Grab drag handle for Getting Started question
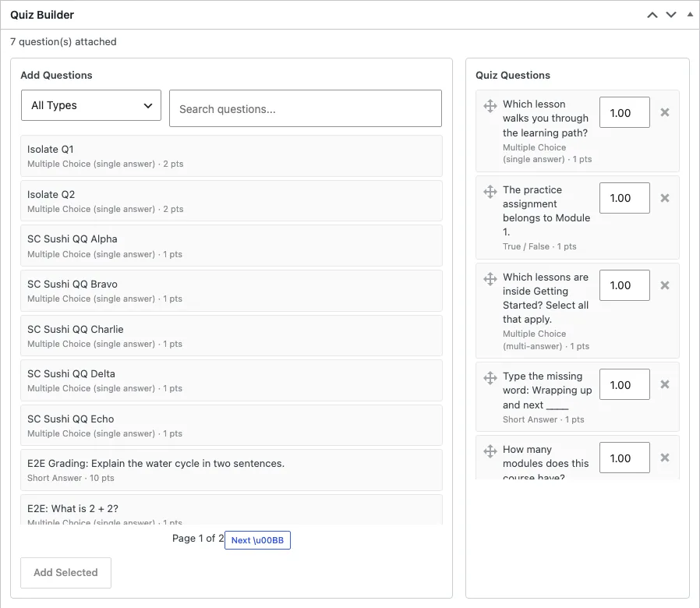 [490, 279]
